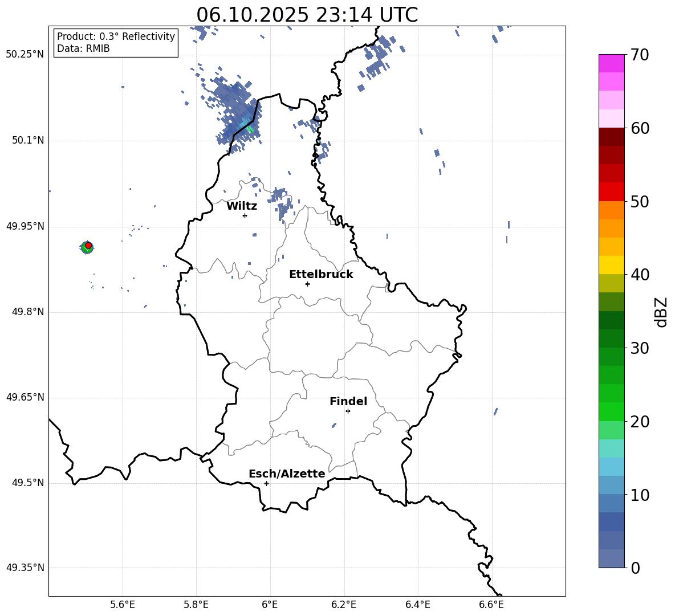Select the Wiltz city label

[242, 206]
